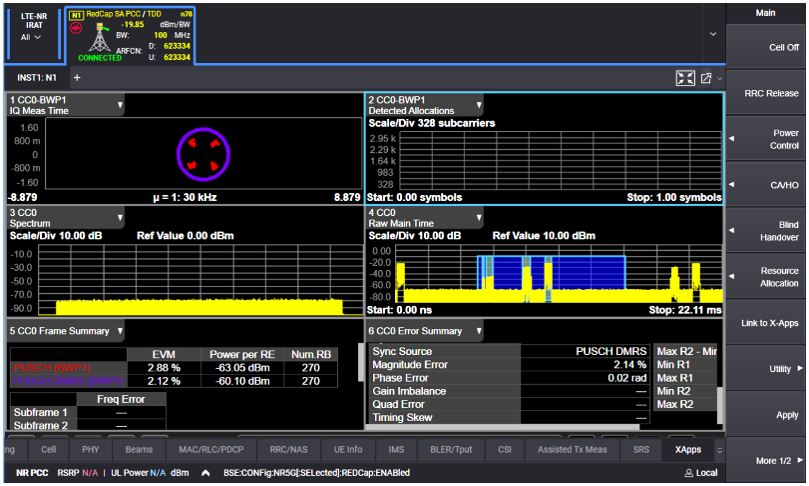The image size is (809, 486).
Task: Open CC0 Frame Summary dropdown arrow
Action: tap(120, 330)
